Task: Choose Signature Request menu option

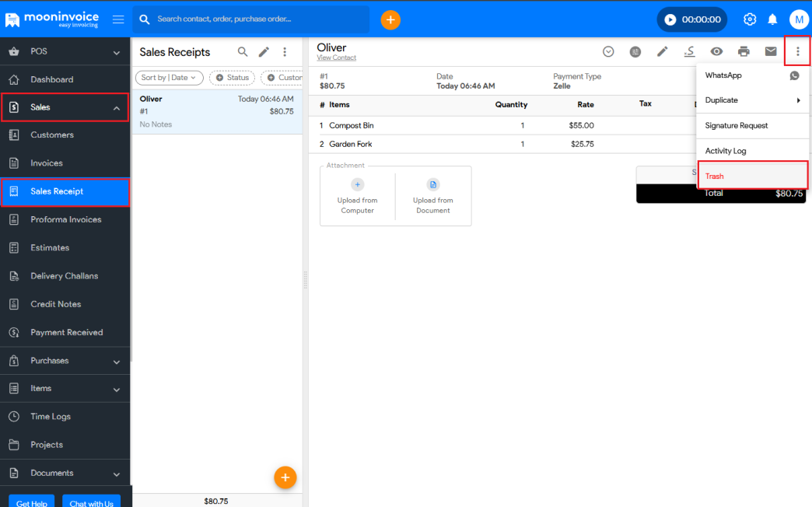Action: click(752, 126)
